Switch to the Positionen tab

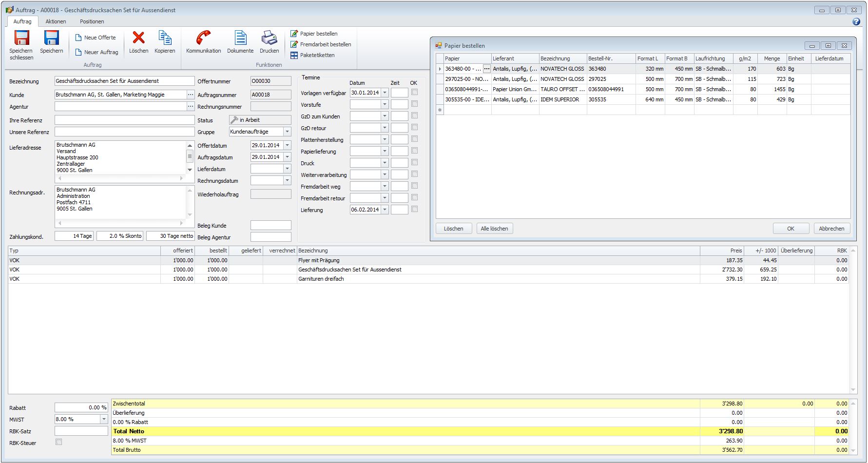pos(92,21)
